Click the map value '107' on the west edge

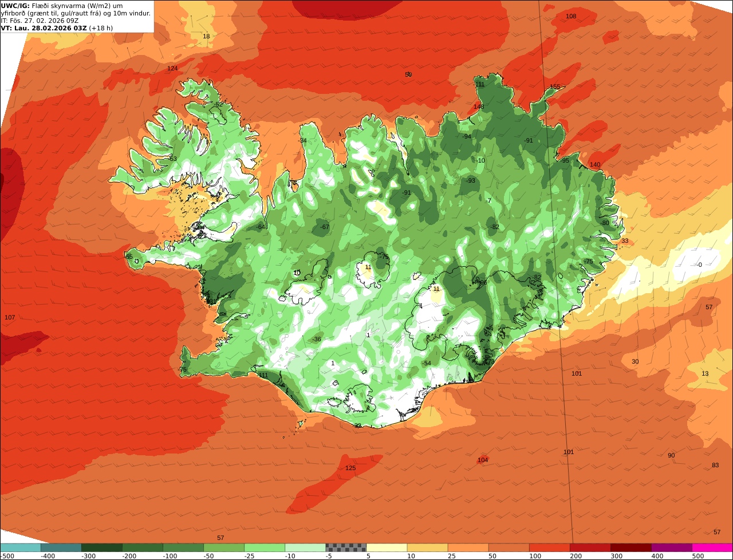point(10,318)
